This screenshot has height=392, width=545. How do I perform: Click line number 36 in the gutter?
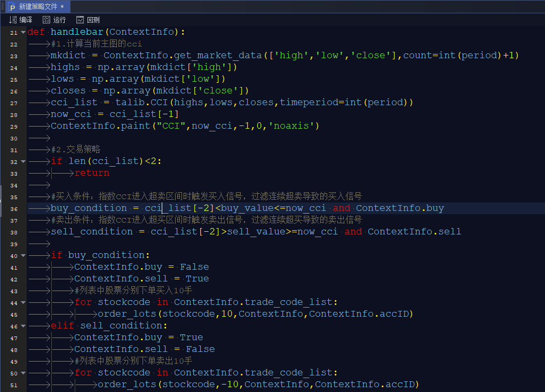tap(13, 209)
